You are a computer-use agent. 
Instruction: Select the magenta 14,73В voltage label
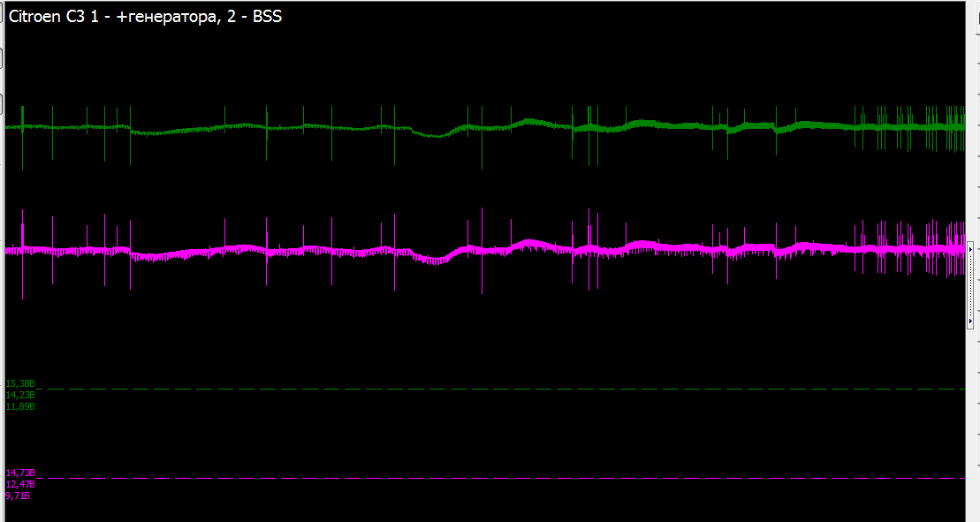[x=20, y=473]
